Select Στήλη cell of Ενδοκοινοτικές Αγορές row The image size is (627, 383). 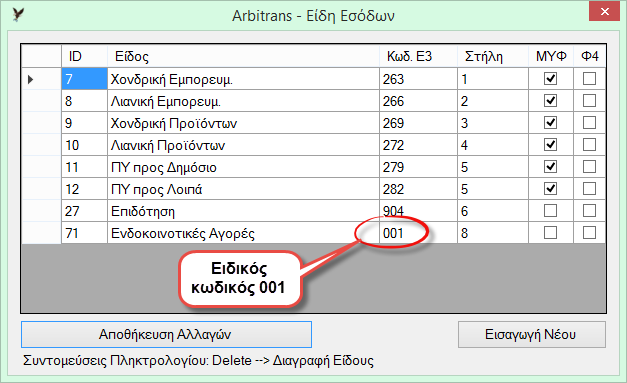click(x=493, y=233)
